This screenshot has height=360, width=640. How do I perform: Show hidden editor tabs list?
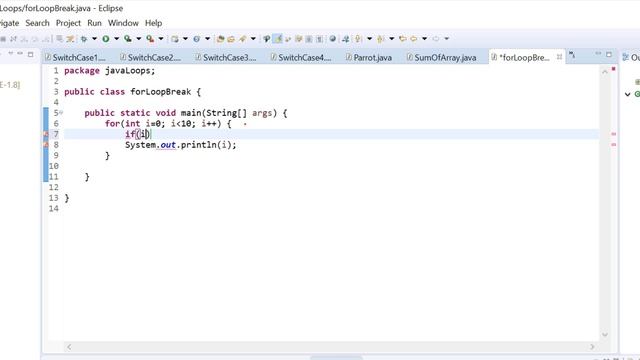point(572,54)
